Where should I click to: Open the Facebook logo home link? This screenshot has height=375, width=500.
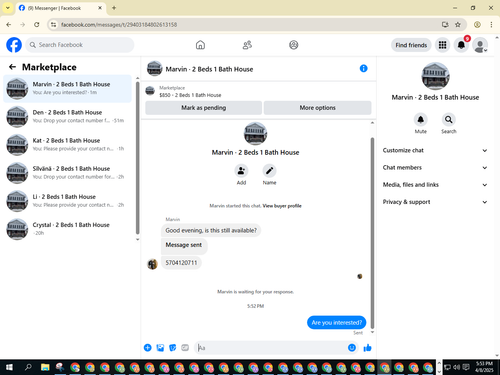pos(14,45)
